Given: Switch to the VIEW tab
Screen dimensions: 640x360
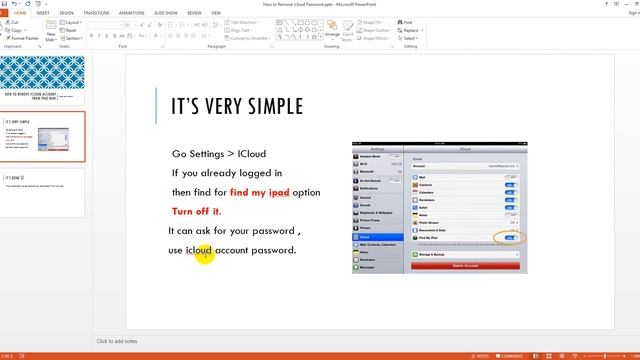Looking at the screenshot, I should point(216,13).
